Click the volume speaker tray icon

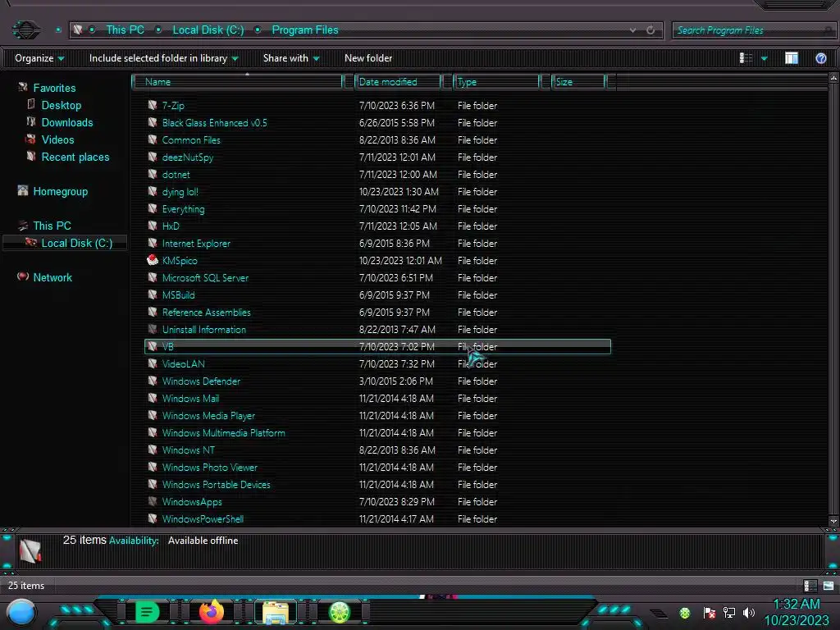(749, 612)
